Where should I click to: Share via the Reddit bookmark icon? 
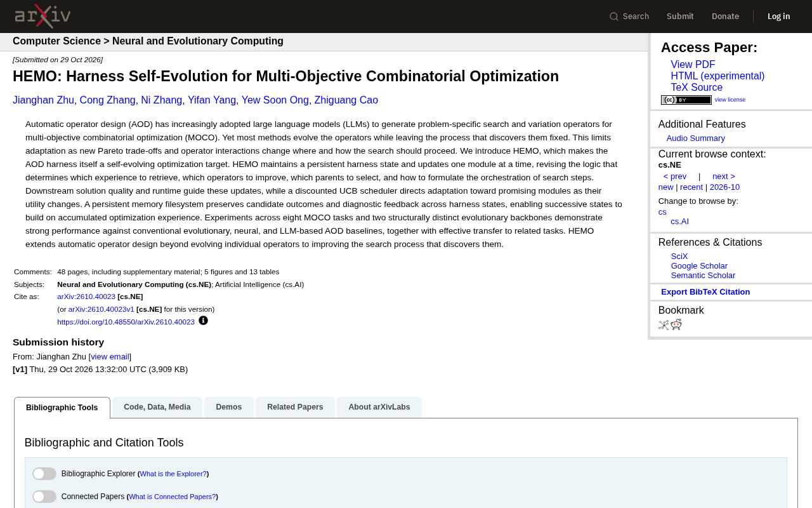pyautogui.click(x=676, y=325)
